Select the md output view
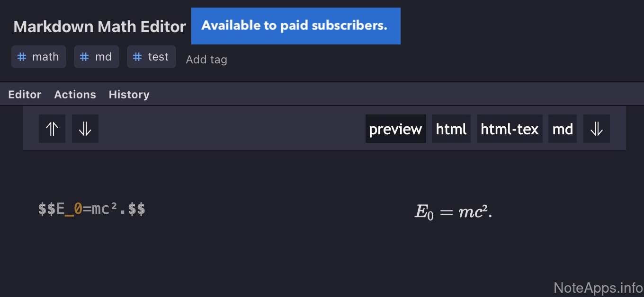644x297 pixels. [x=563, y=129]
